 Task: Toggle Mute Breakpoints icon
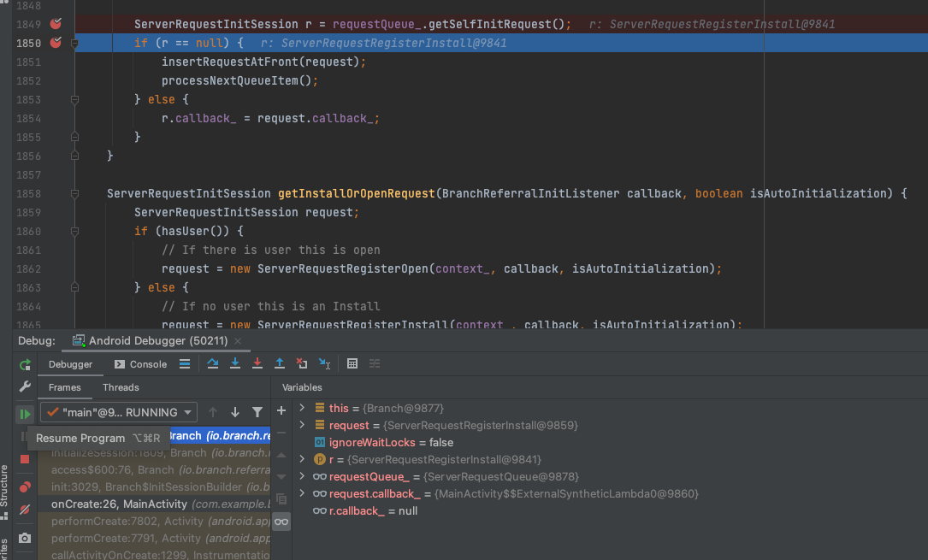[25, 510]
